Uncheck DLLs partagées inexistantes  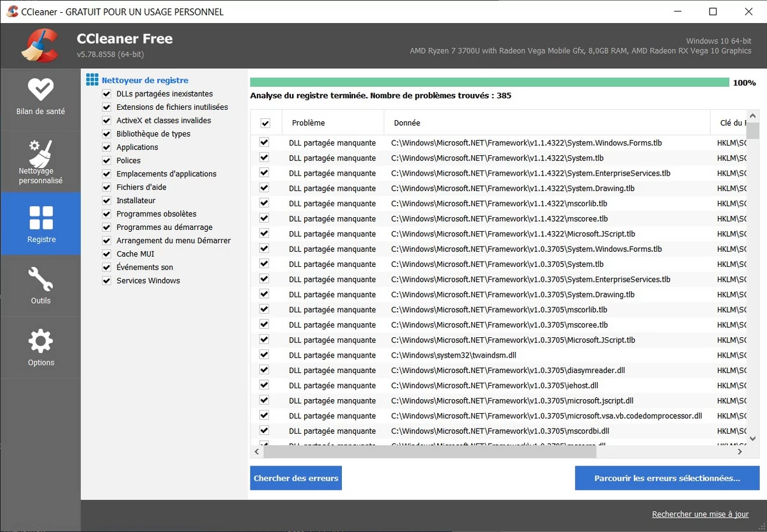tap(107, 94)
